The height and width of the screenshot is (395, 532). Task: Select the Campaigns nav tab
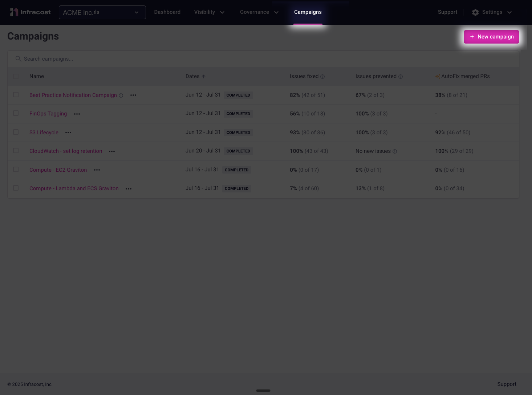tap(308, 12)
